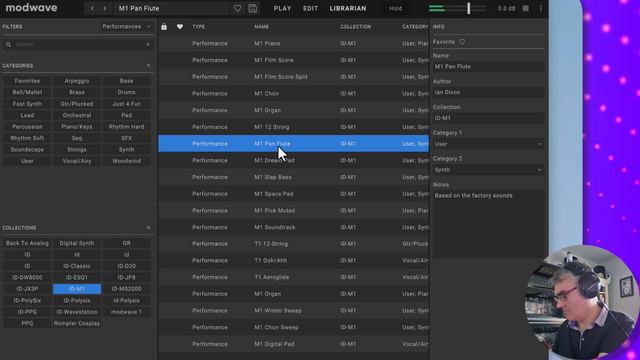This screenshot has width=640, height=360.
Task: Open Performances filter type dropdown
Action: pos(126,27)
